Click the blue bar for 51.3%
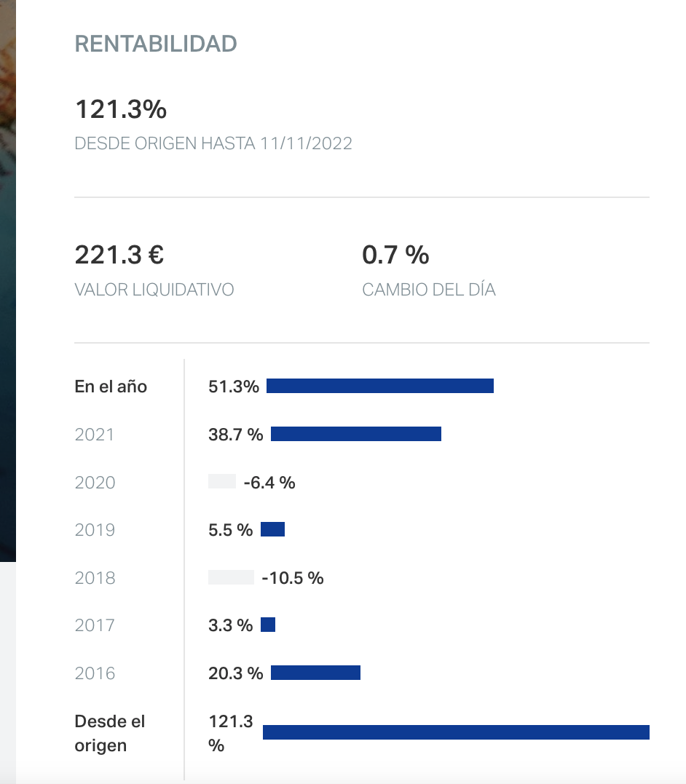This screenshot has width=686, height=784. pyautogui.click(x=380, y=387)
